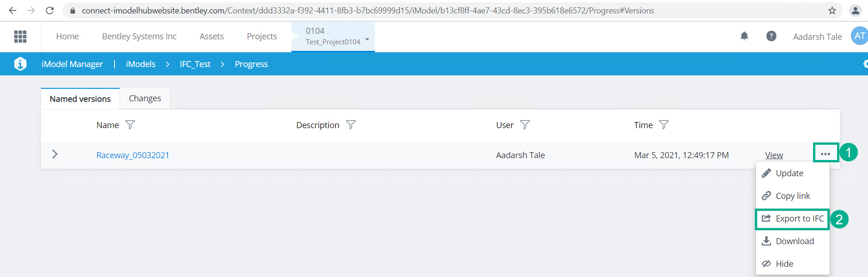
Task: Open Projects in top navigation
Action: [x=262, y=36]
